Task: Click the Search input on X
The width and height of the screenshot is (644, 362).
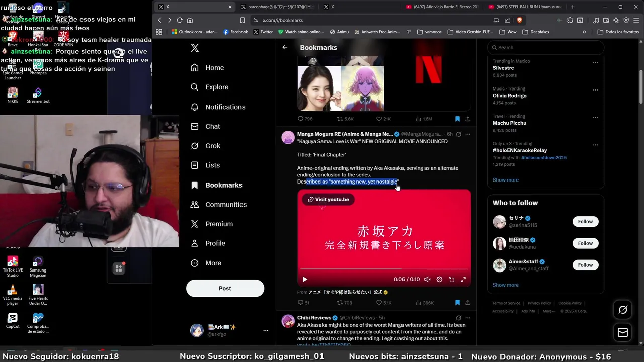Action: [545, 47]
